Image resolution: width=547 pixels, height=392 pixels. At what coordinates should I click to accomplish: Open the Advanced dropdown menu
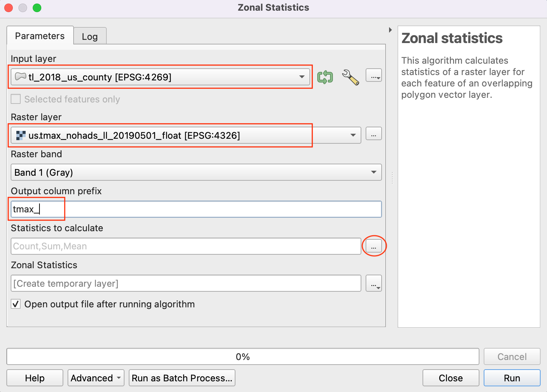click(x=96, y=378)
